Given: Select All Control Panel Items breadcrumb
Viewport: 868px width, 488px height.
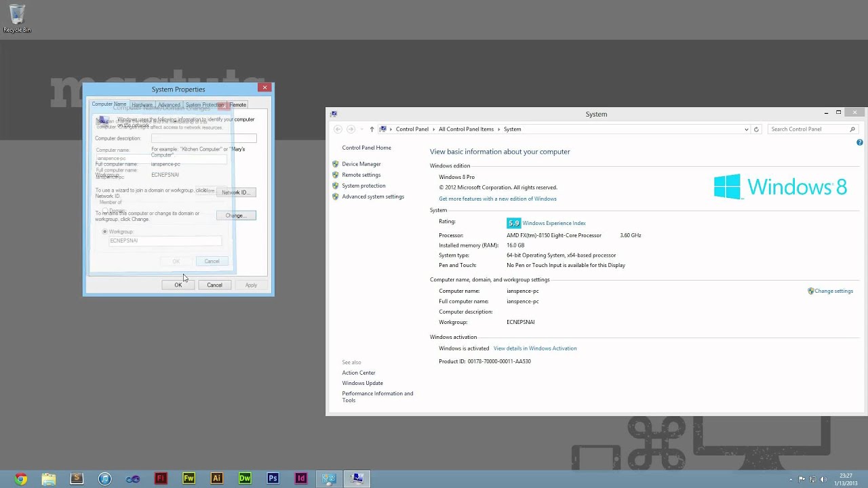Looking at the screenshot, I should [x=466, y=129].
